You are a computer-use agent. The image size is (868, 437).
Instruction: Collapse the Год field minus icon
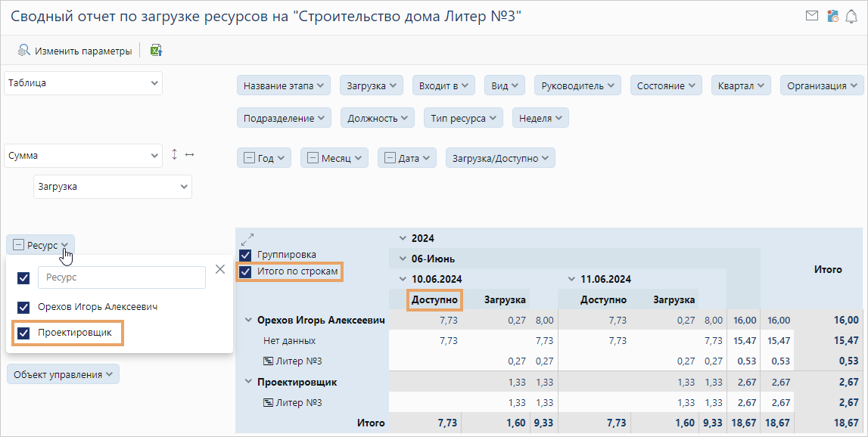coord(249,158)
